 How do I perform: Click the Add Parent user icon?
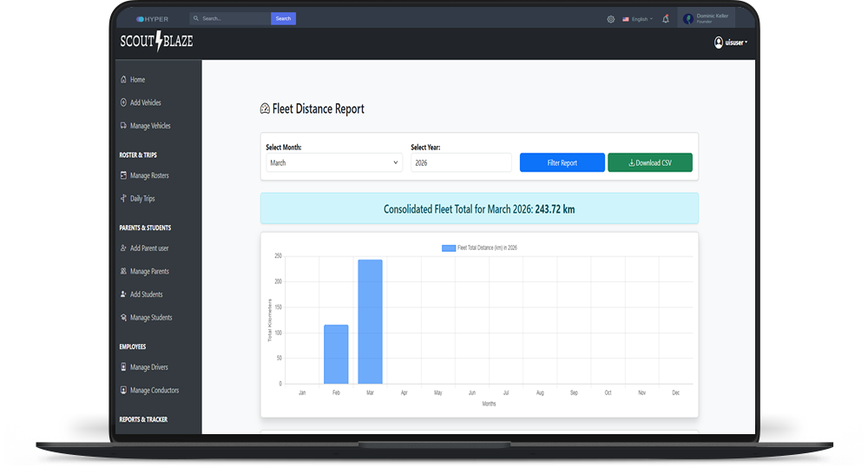click(123, 248)
